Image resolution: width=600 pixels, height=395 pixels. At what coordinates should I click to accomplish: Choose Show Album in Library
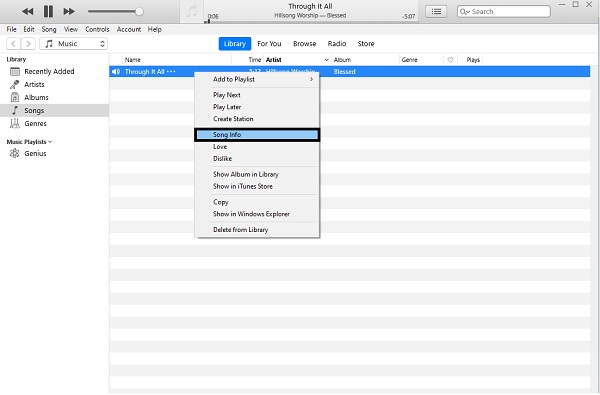(257, 174)
